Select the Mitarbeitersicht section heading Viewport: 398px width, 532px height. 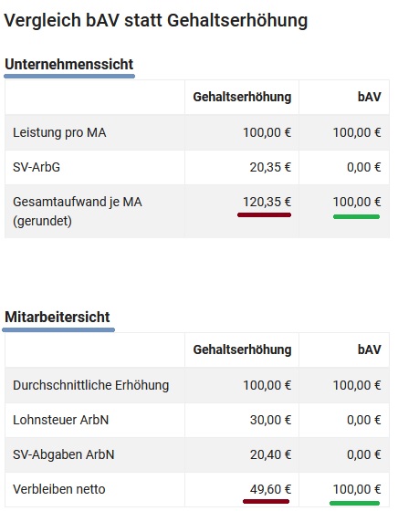(x=57, y=317)
